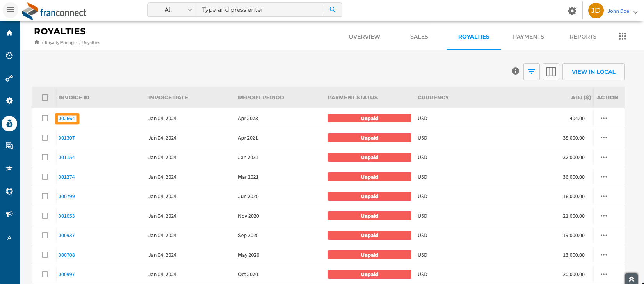This screenshot has width=644, height=284.
Task: Click Unpaid status of invoice 001274
Action: (x=370, y=177)
